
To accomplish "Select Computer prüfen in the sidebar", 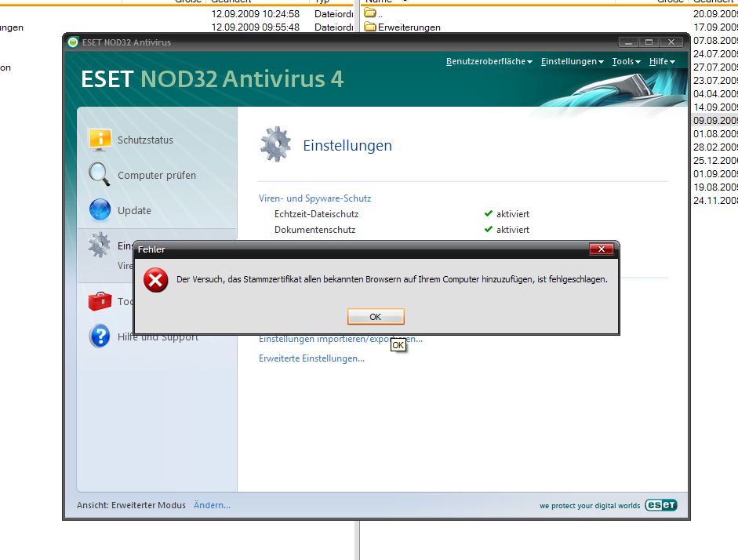I will (157, 175).
